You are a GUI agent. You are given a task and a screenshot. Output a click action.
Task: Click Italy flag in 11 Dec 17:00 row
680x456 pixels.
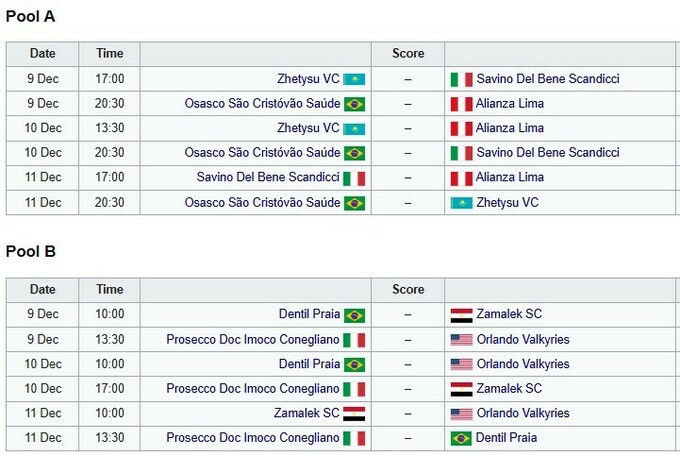tap(354, 179)
